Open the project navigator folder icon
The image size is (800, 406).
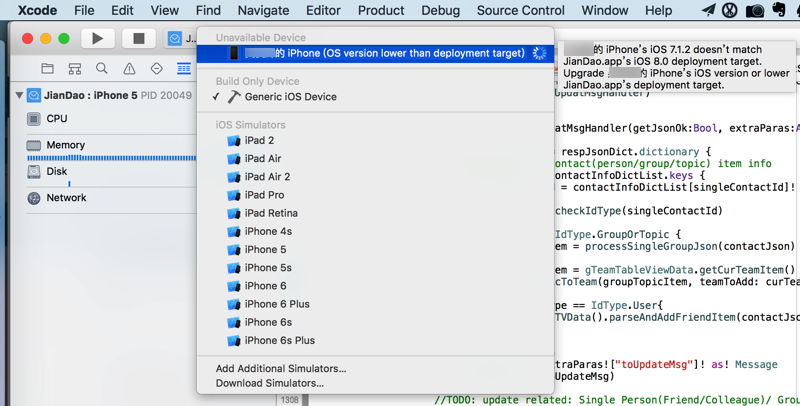(47, 69)
